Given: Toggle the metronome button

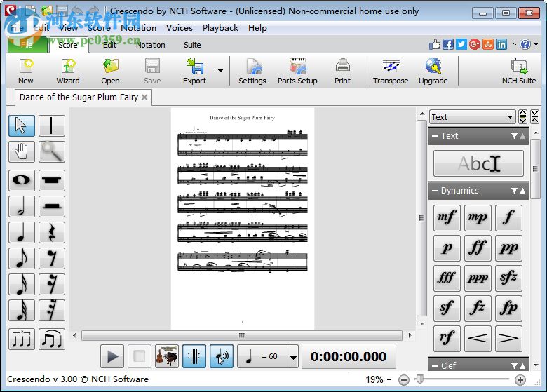Looking at the screenshot, I should tap(194, 356).
